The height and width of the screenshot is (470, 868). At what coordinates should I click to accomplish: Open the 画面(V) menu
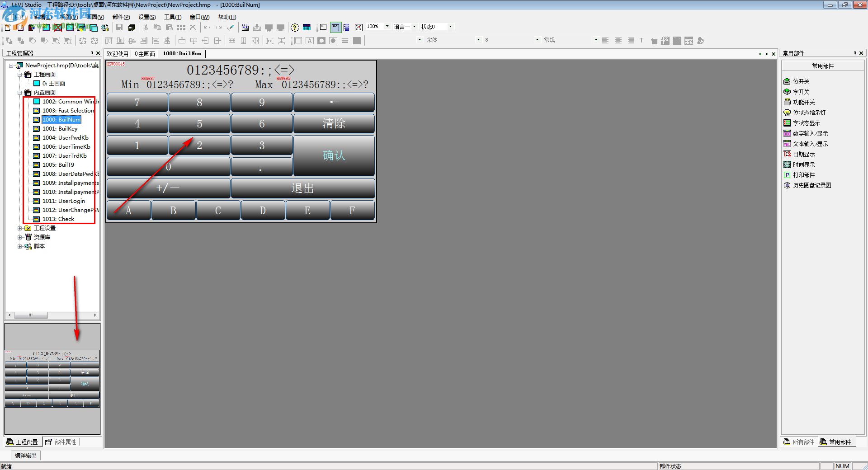click(95, 17)
